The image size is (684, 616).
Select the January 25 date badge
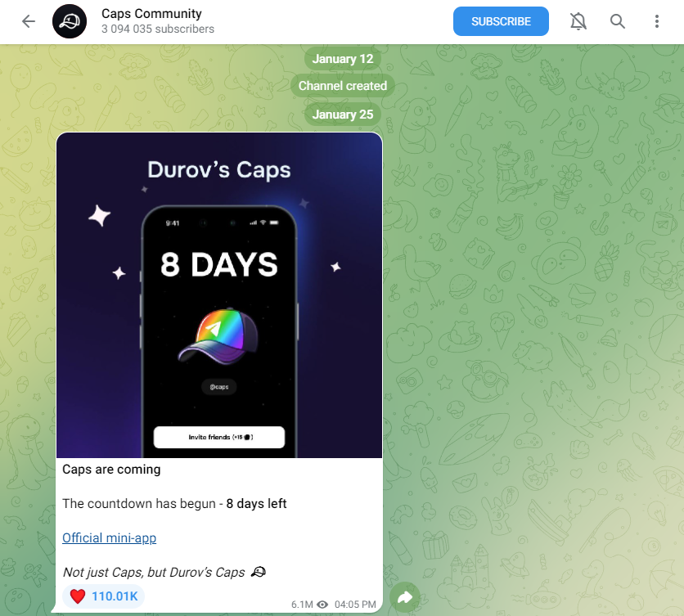coord(343,115)
